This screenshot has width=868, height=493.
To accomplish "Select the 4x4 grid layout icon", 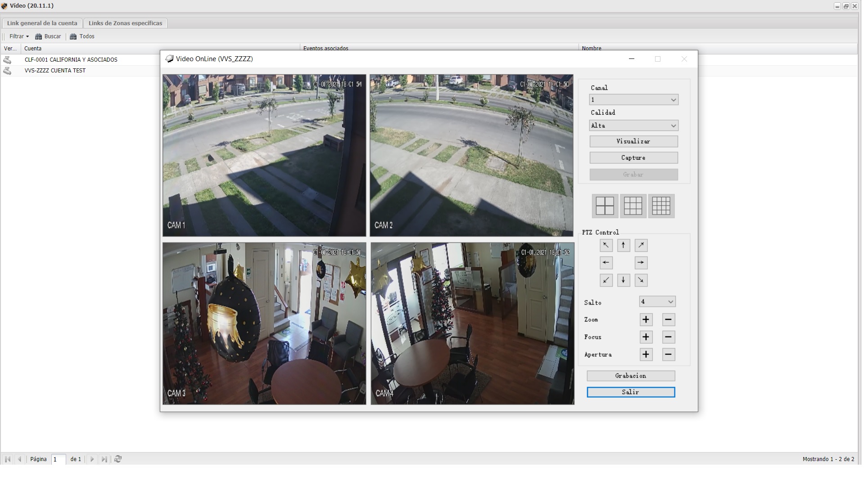I will pyautogui.click(x=661, y=206).
